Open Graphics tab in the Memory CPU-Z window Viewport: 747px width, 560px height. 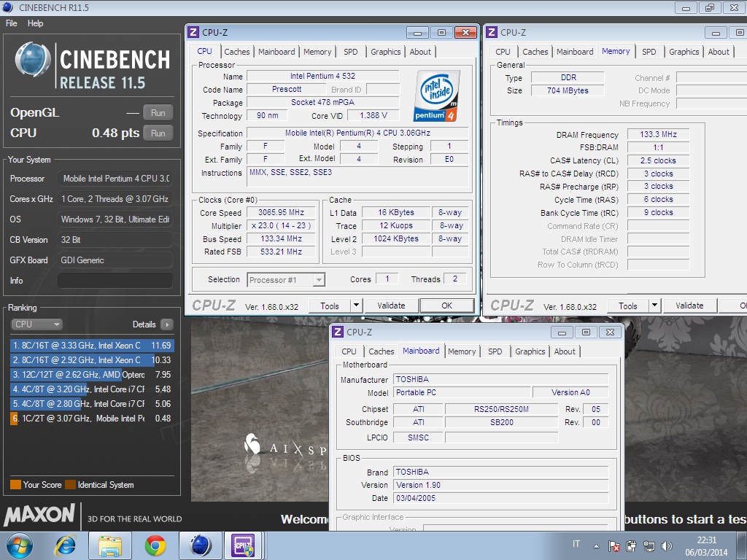[684, 52]
